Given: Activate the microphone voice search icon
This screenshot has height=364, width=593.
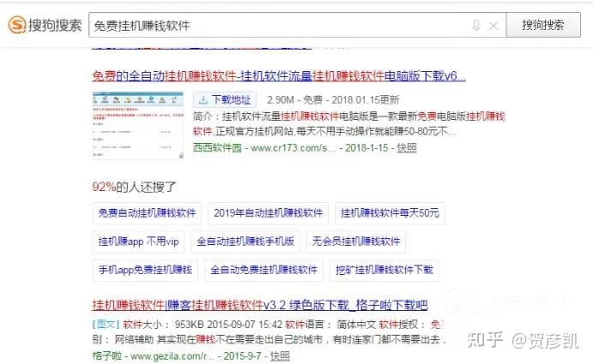Looking at the screenshot, I should click(x=476, y=26).
